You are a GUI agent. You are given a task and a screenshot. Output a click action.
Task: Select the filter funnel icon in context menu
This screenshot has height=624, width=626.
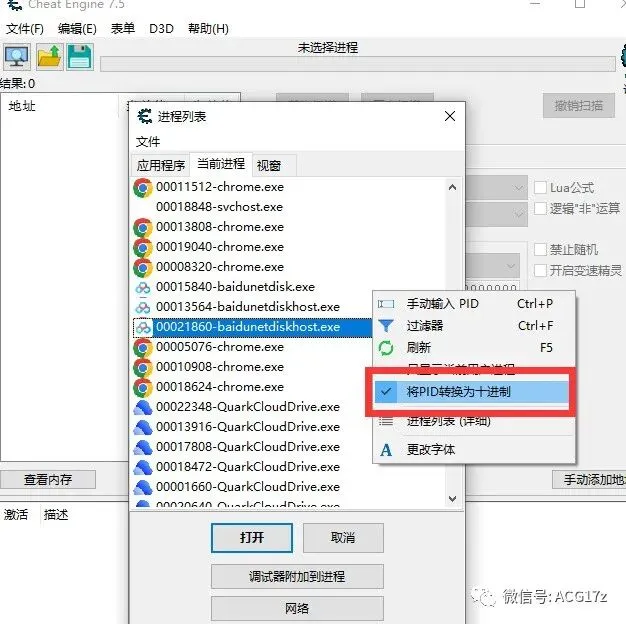(x=386, y=325)
